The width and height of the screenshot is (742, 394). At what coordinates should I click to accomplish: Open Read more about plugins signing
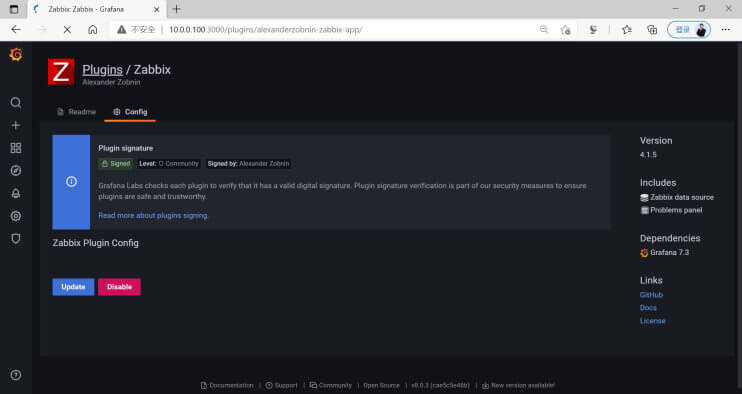coord(153,215)
